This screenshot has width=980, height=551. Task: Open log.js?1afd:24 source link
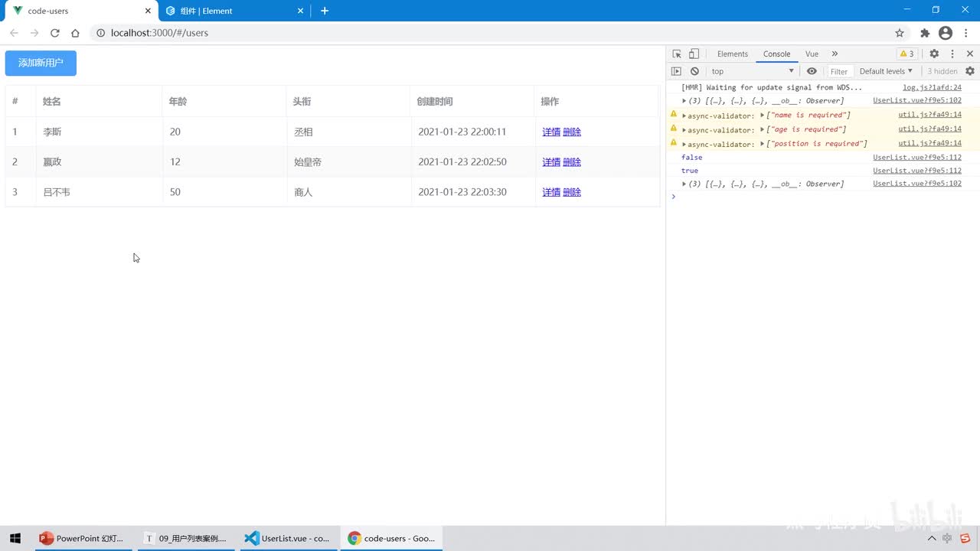[x=932, y=87]
